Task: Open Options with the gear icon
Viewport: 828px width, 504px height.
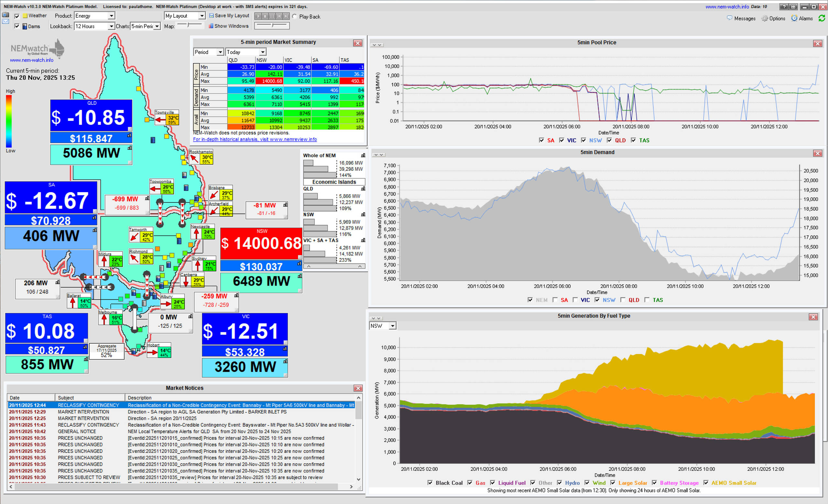Action: click(765, 18)
